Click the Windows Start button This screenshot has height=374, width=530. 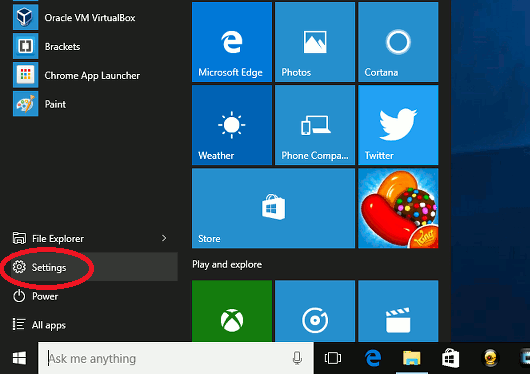[19, 358]
